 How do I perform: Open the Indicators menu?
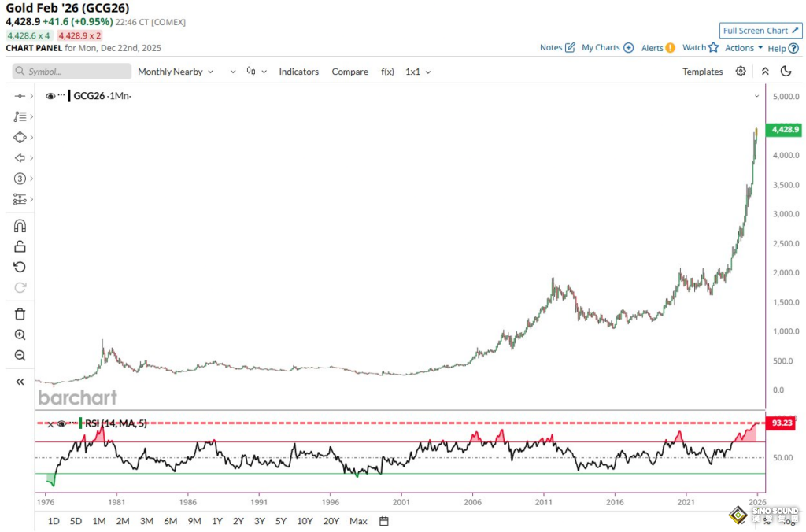pos(298,72)
